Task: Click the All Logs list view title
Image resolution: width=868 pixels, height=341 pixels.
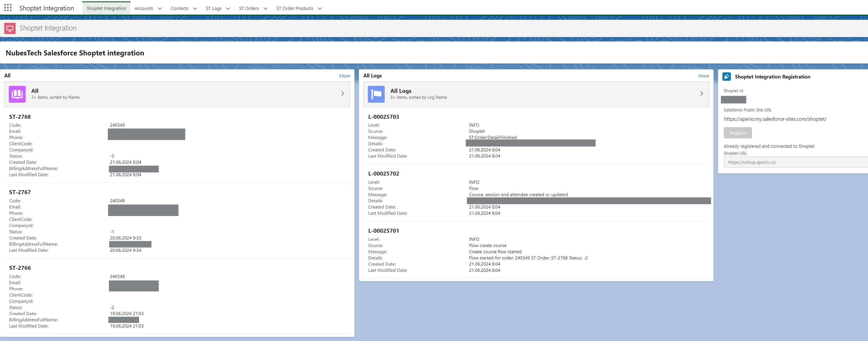Action: point(401,91)
